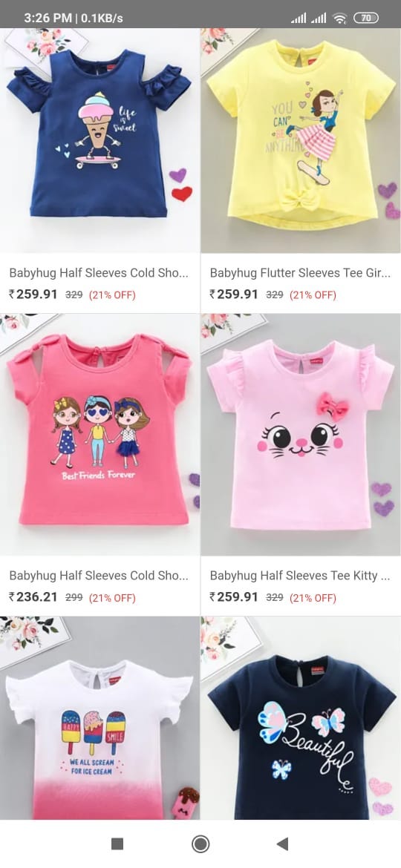The width and height of the screenshot is (401, 868).
Task: Tap the 3:26 PM clock in status bar
Action: (x=48, y=18)
